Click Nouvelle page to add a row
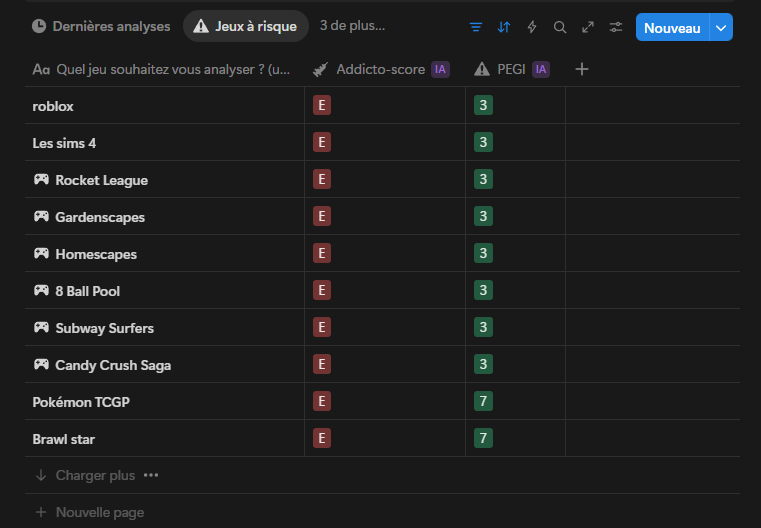This screenshot has height=528, width=761. point(99,512)
